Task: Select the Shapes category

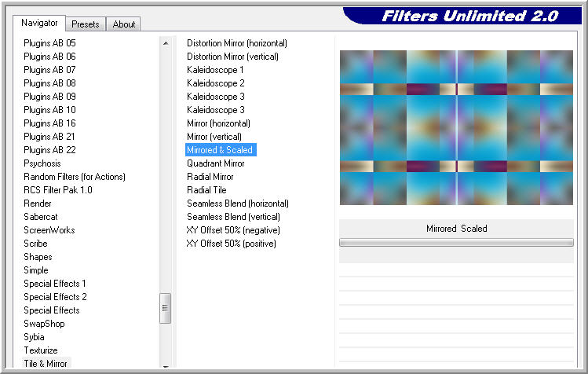Action: tap(38, 257)
